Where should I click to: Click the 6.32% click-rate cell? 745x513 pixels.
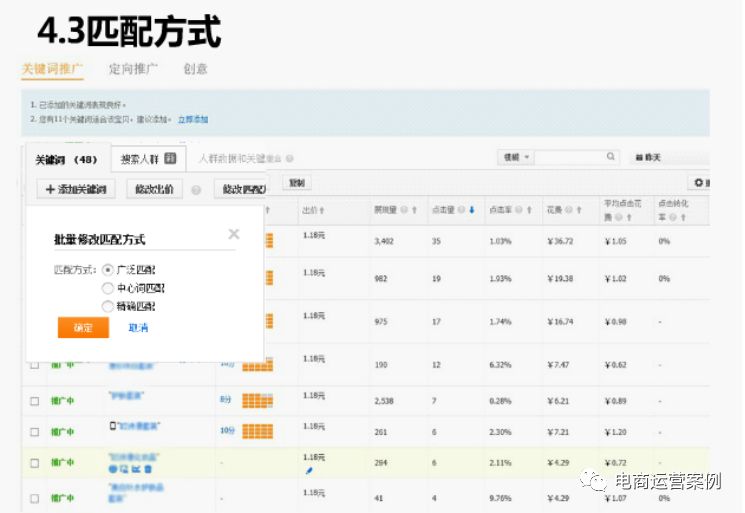(500, 365)
